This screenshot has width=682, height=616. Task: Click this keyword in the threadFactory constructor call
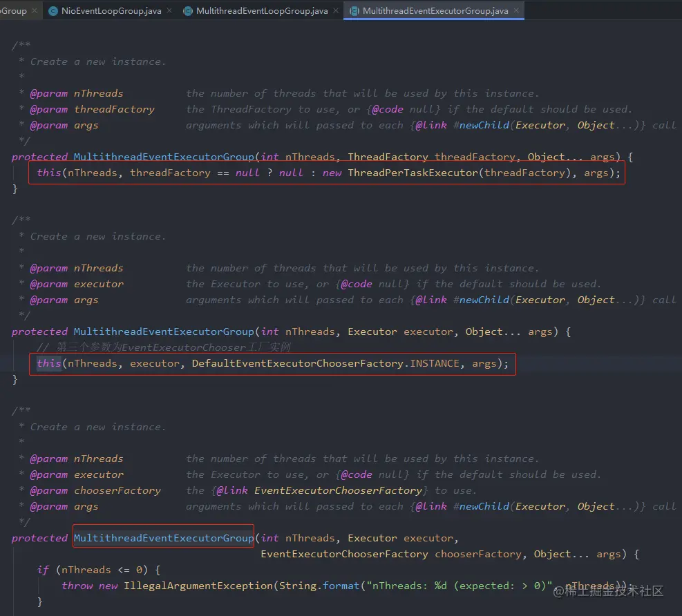(x=48, y=173)
